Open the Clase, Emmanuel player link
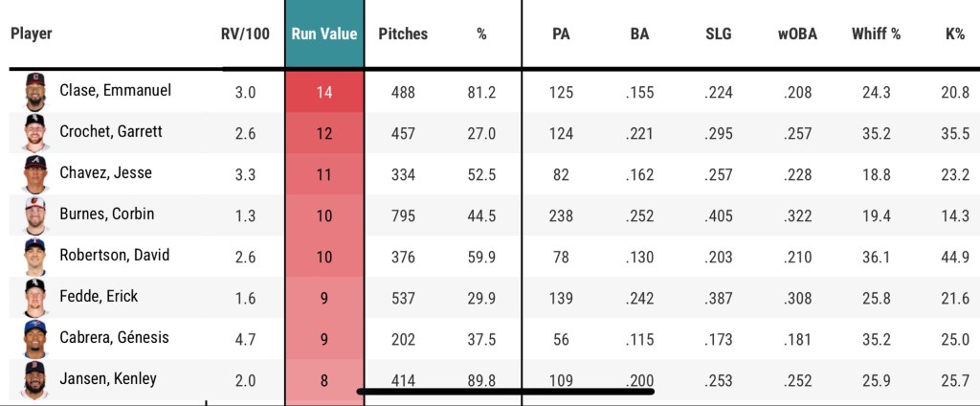Viewport: 980px width, 406px height. coord(115,91)
